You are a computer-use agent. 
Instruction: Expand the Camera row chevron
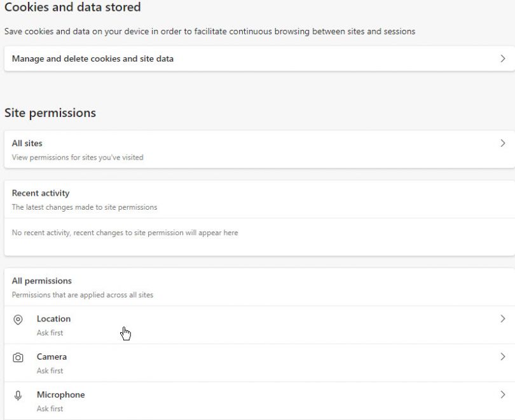(502, 357)
